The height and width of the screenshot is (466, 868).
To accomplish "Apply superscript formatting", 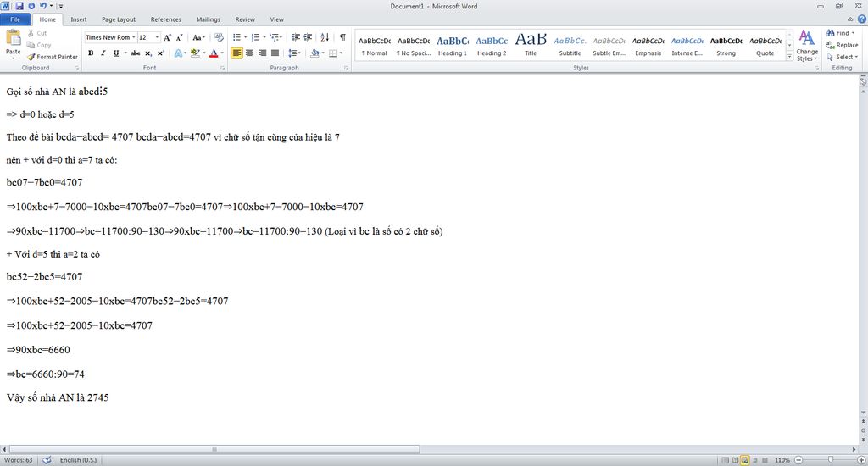I will pos(160,53).
